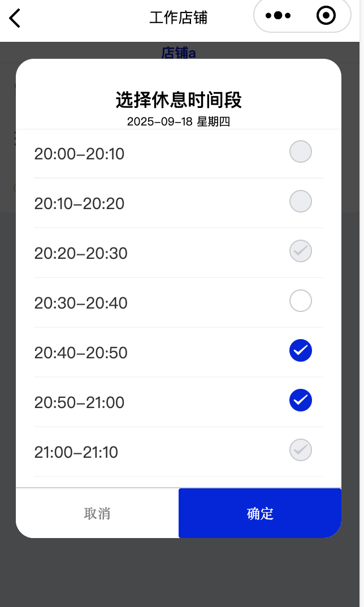Deselect the 20:50–21:00 rest slot
The width and height of the screenshot is (364, 607).
(x=300, y=400)
